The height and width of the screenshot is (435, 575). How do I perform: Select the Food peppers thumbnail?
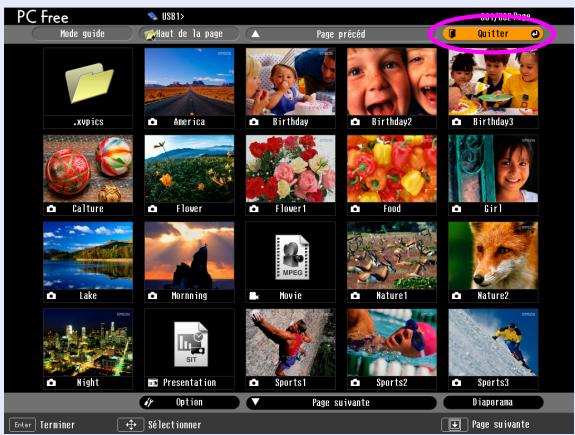pos(392,169)
